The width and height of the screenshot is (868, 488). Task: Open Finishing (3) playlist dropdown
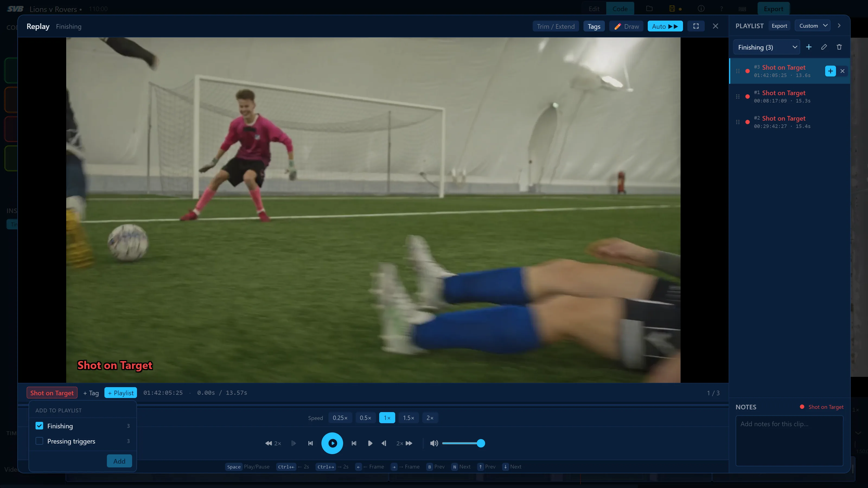767,47
